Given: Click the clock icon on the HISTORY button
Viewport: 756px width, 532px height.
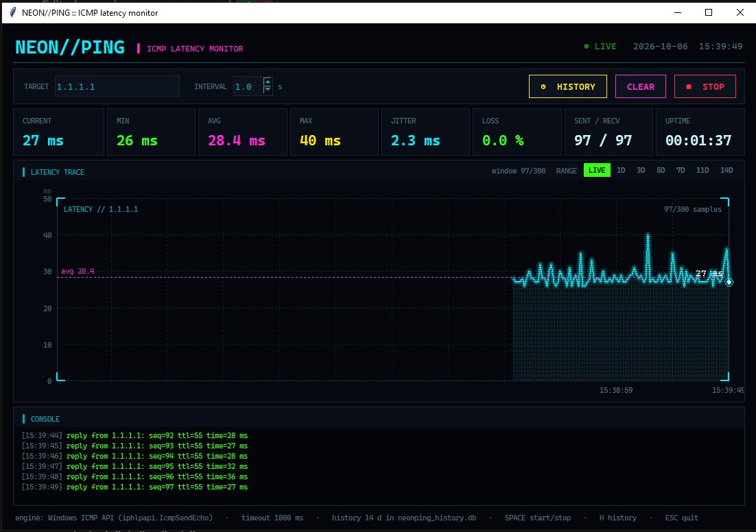Looking at the screenshot, I should click(x=543, y=87).
